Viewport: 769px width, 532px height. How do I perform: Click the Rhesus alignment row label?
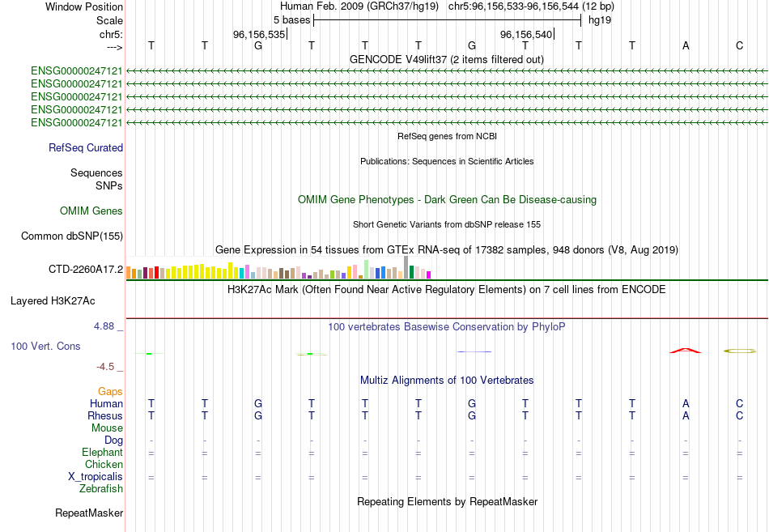click(x=105, y=415)
